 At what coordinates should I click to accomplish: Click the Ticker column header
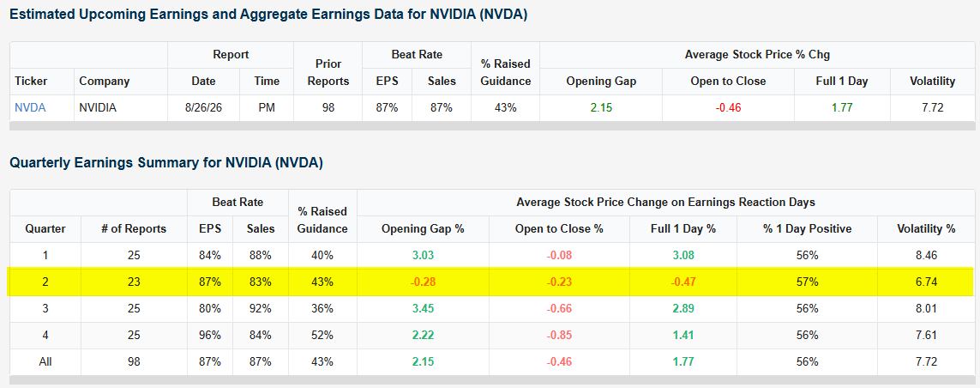point(31,82)
